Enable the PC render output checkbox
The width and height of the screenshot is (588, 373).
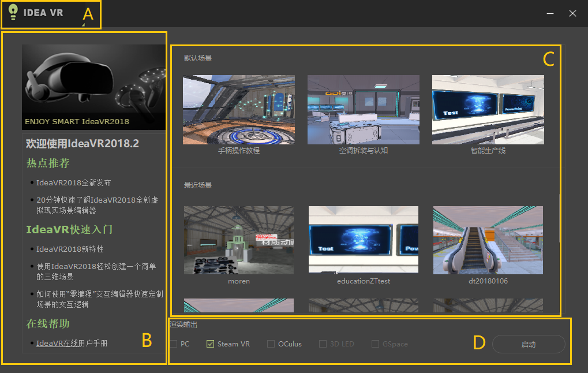click(x=174, y=344)
